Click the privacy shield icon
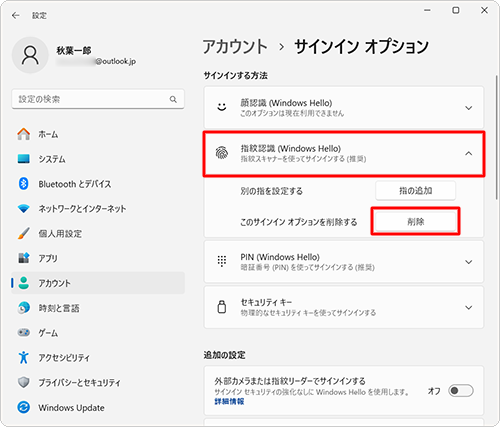The width and height of the screenshot is (500, 427). pyautogui.click(x=24, y=382)
